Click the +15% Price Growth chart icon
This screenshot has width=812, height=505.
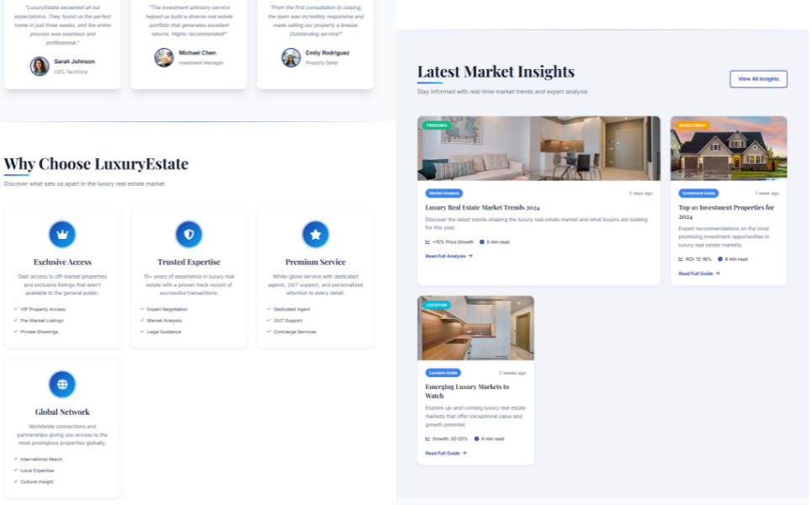coord(428,242)
